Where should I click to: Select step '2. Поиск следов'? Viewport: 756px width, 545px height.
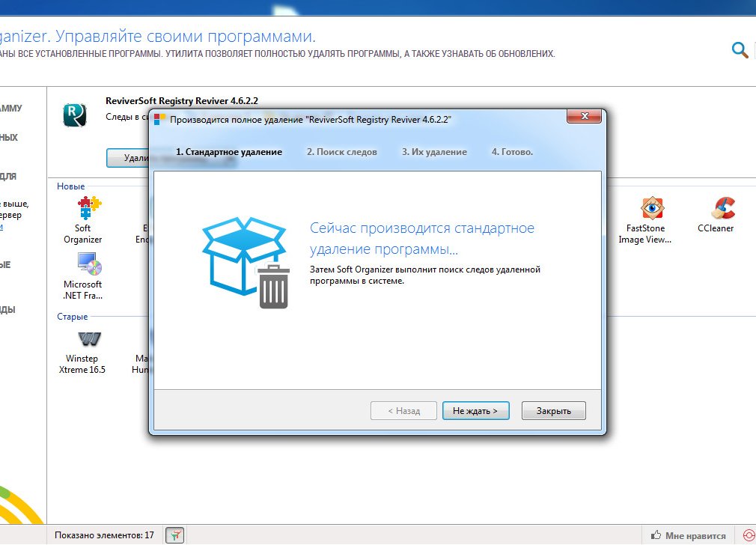(342, 152)
